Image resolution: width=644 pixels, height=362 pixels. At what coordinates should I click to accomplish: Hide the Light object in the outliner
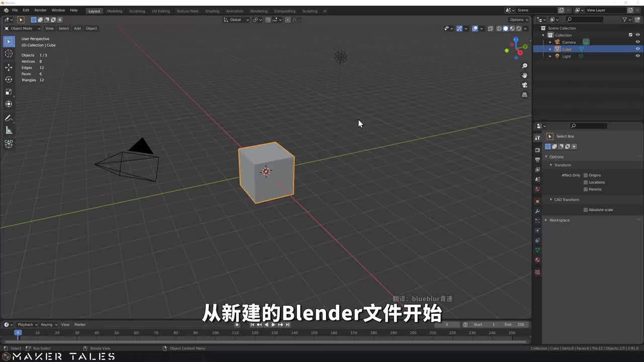tap(637, 56)
